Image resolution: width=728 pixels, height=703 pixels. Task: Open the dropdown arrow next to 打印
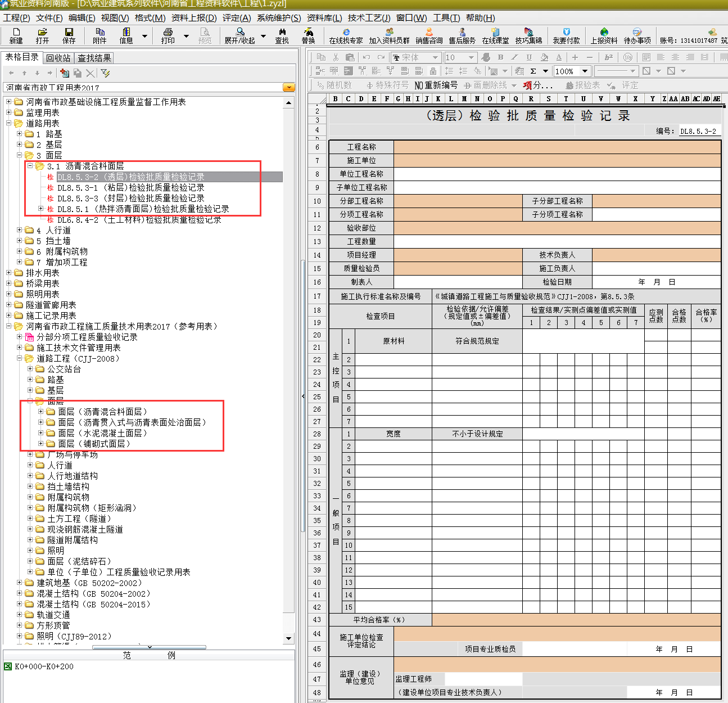click(x=187, y=36)
